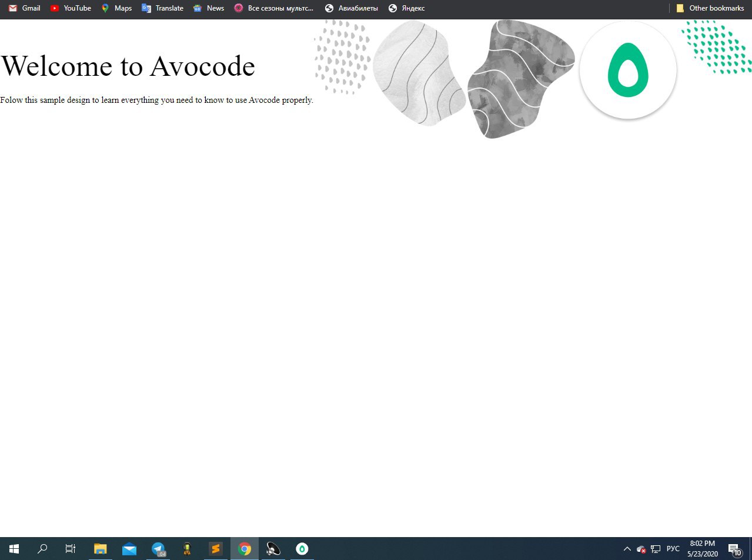This screenshot has height=560, width=752.
Task: Open the Action Center notifications
Action: point(735,549)
